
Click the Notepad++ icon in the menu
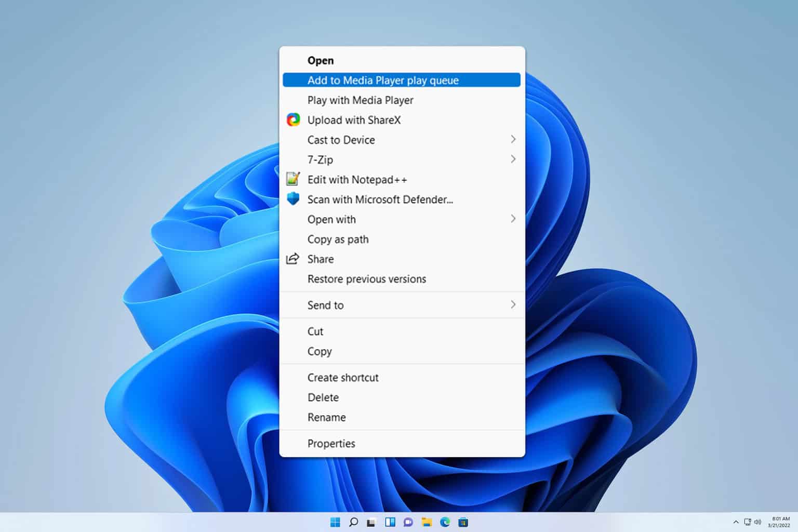(293, 179)
